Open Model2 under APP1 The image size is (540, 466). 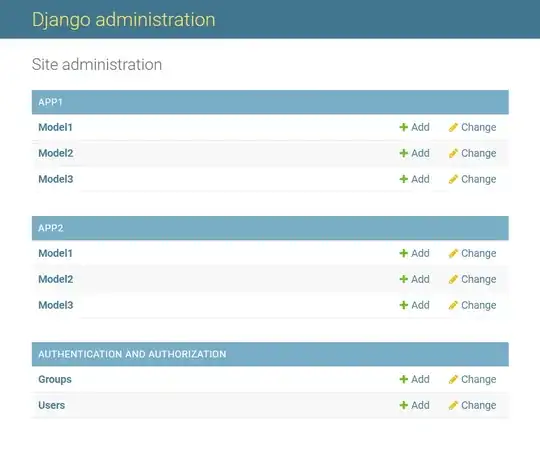(56, 153)
